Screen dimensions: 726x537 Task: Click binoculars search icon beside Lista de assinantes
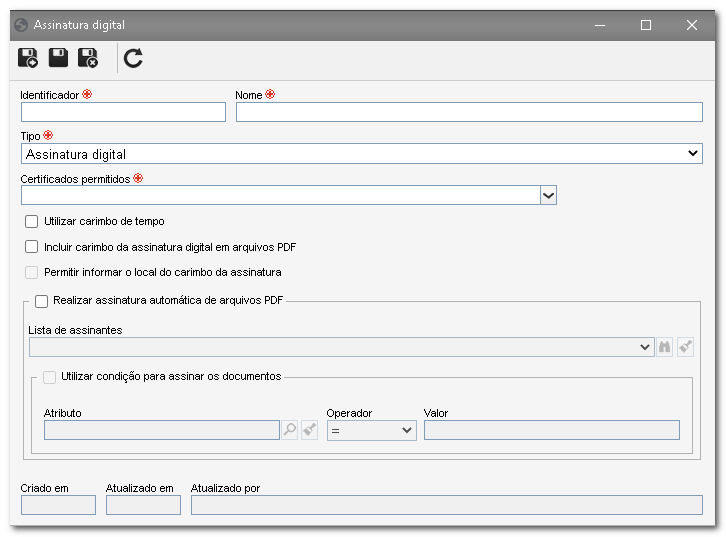664,347
